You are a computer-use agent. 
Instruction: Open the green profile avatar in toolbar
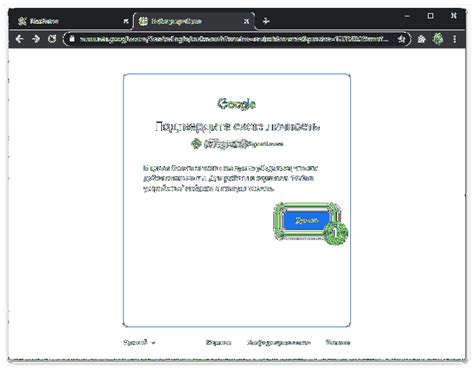coord(438,39)
